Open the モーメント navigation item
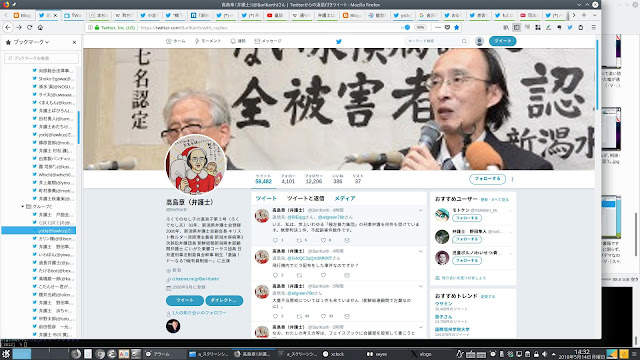The height and width of the screenshot is (360, 640). (208, 41)
